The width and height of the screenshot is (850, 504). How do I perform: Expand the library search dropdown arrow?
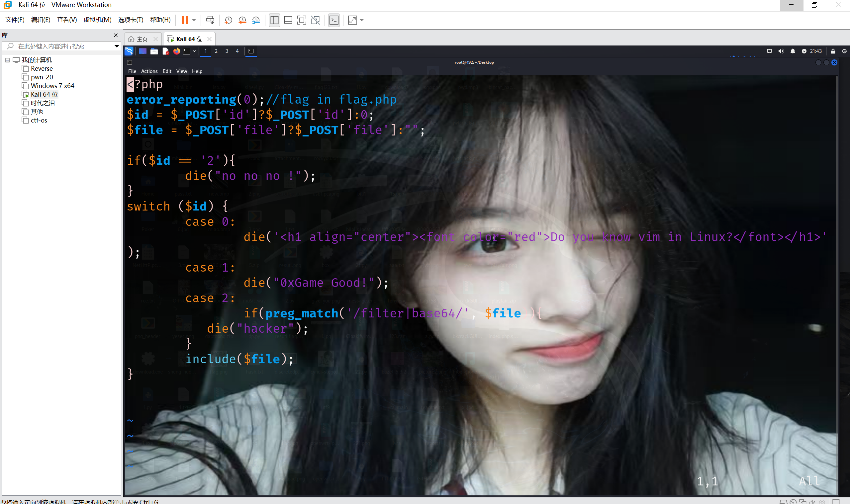click(117, 46)
